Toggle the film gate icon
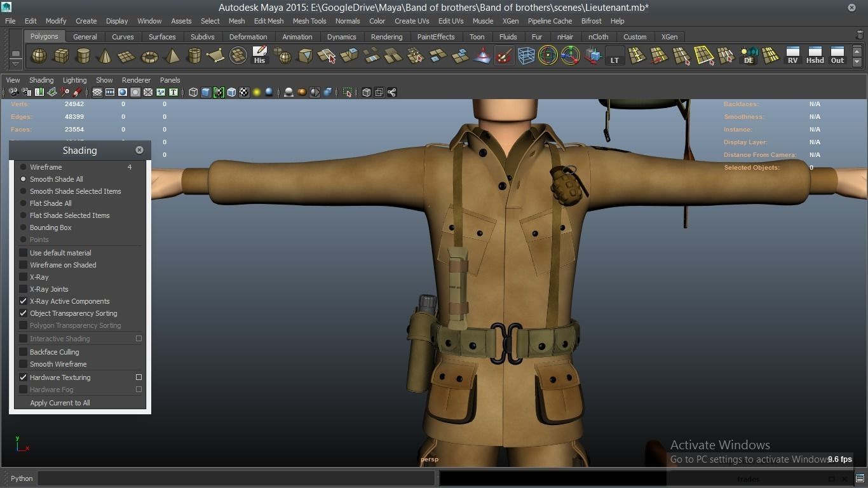The image size is (868, 488). 110,92
